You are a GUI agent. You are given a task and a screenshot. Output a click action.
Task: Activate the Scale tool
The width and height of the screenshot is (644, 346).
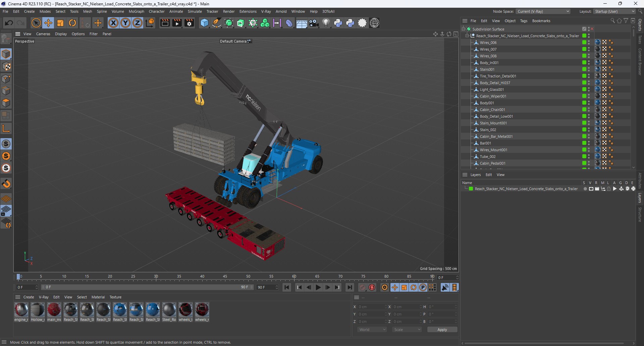pos(60,23)
